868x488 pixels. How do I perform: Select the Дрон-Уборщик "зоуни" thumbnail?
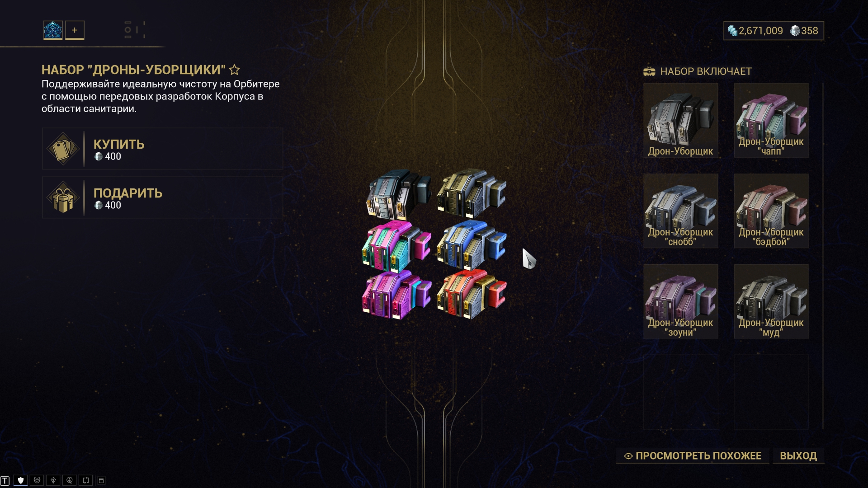[680, 301]
